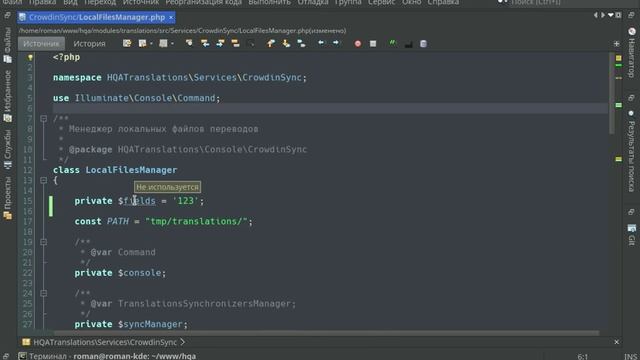Image resolution: width=640 pixels, height=360 pixels.
Task: Collapse the LocalFilesManager class body fold
Action: (43, 180)
